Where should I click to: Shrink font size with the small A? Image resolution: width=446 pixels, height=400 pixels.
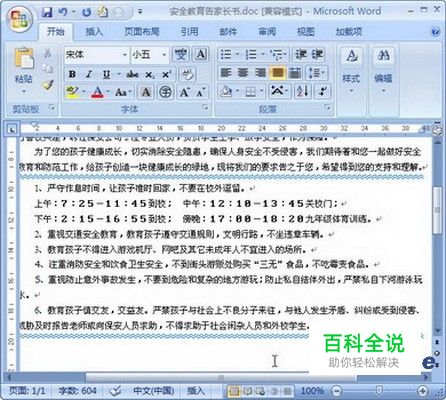pyautogui.click(x=201, y=92)
